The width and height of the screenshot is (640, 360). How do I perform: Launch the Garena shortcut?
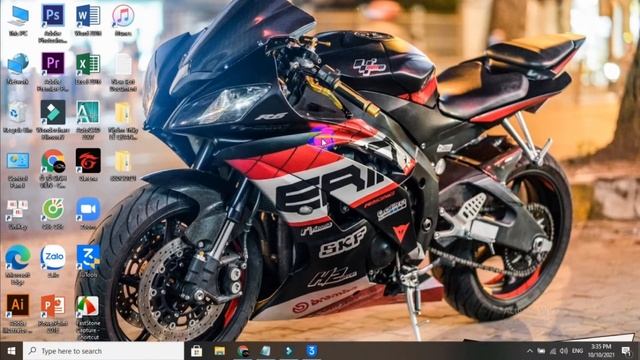[x=88, y=165]
